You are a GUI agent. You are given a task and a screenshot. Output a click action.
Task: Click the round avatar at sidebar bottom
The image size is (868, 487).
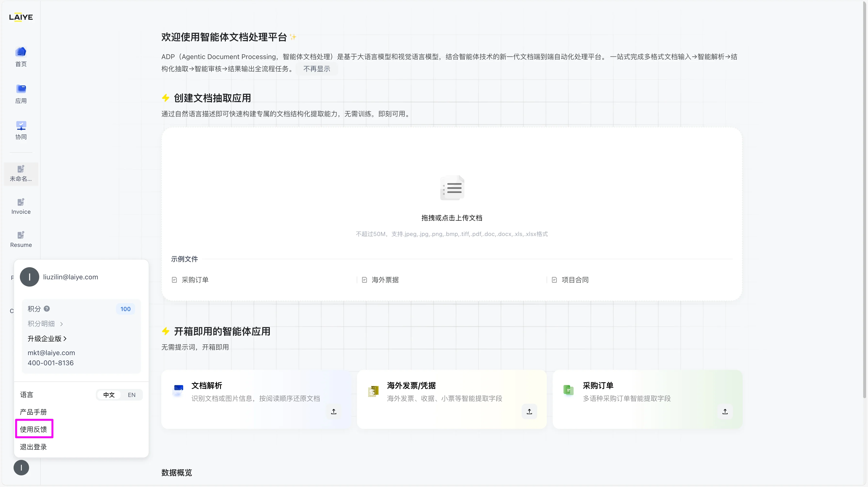click(x=21, y=467)
